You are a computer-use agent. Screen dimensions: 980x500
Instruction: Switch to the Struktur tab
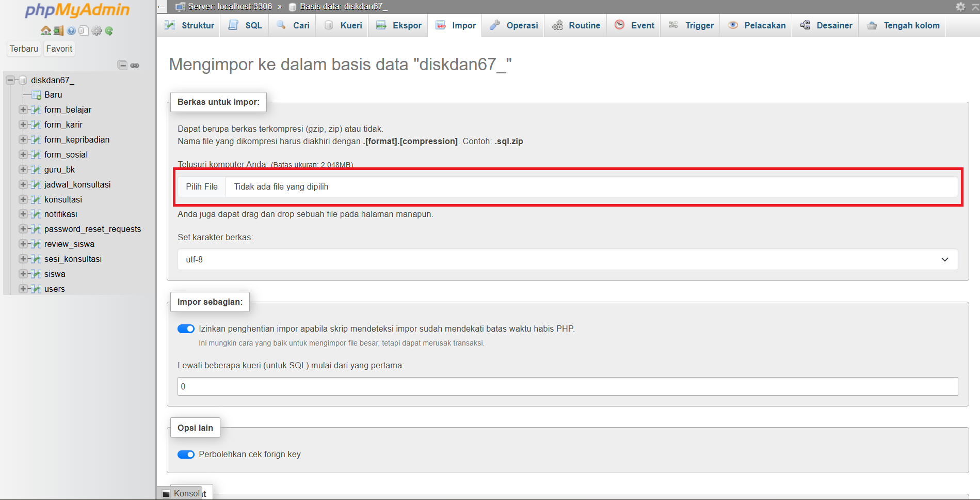189,25
